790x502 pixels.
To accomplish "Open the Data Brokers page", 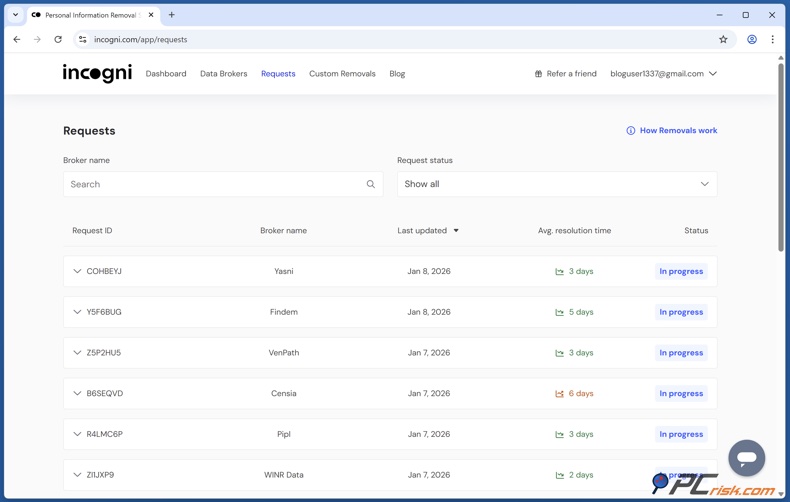I will pyautogui.click(x=224, y=74).
